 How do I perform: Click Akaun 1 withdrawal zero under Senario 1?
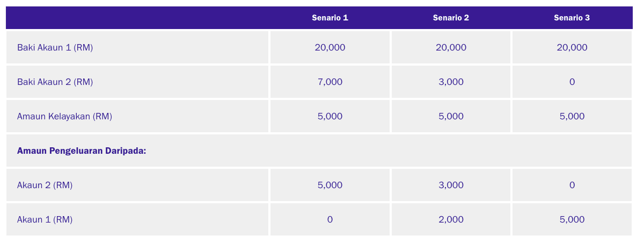click(x=330, y=219)
